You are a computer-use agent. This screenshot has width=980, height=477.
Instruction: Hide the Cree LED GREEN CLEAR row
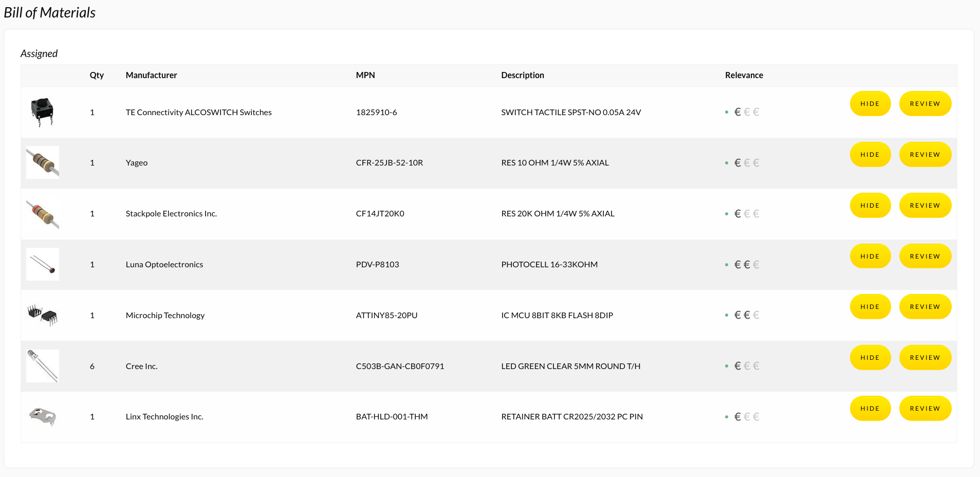point(870,357)
